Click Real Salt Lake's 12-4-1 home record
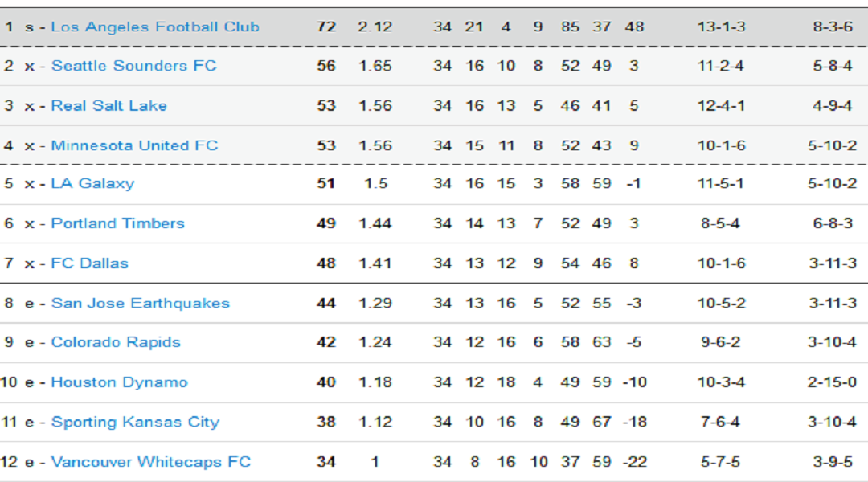 720,105
